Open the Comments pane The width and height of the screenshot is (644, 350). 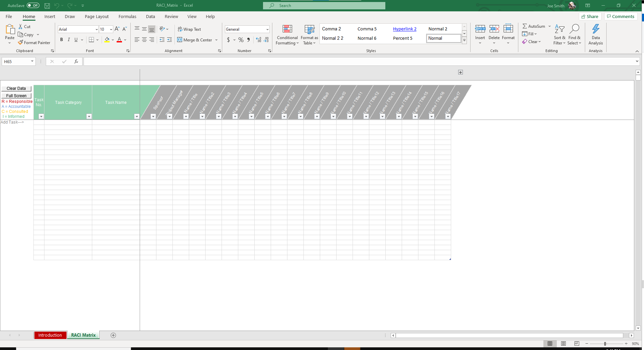(x=621, y=16)
